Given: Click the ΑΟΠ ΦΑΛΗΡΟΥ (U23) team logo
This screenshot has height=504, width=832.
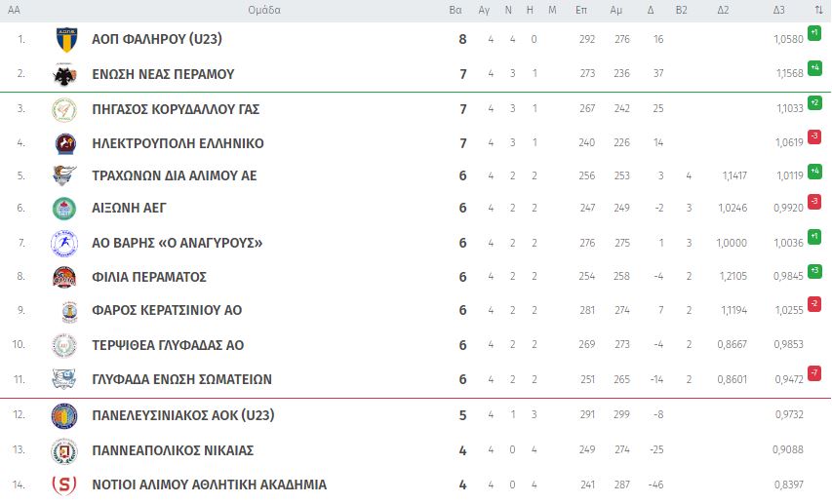Looking at the screenshot, I should pos(64,40).
